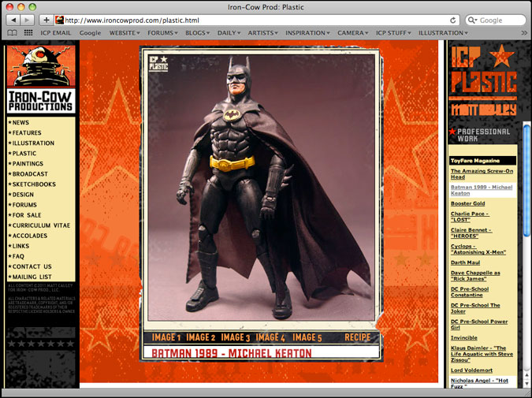Click the Google search magnifier icon
This screenshot has width=532, height=398.
(472, 20)
